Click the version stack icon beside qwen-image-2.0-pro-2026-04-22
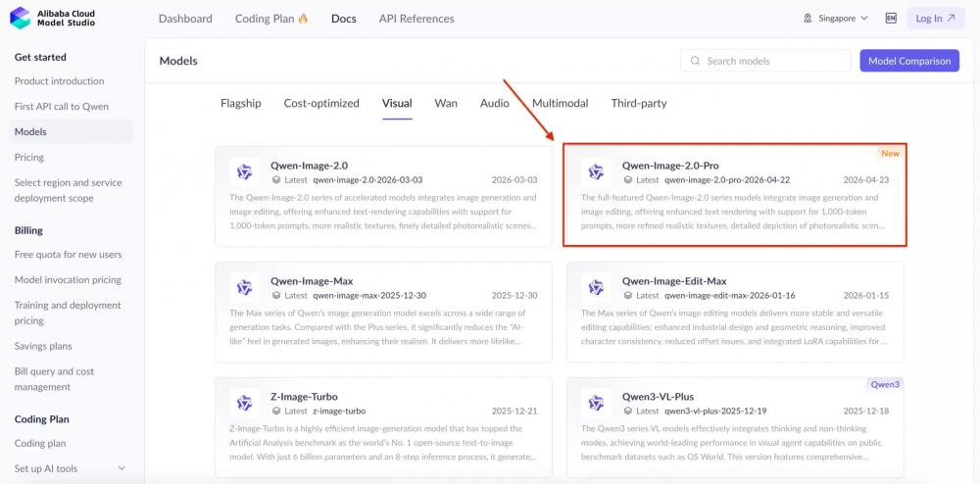 pyautogui.click(x=628, y=180)
